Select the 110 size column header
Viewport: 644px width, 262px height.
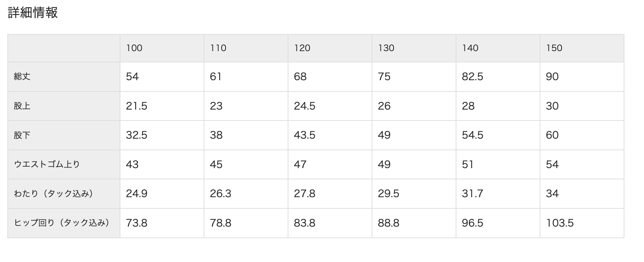point(218,48)
